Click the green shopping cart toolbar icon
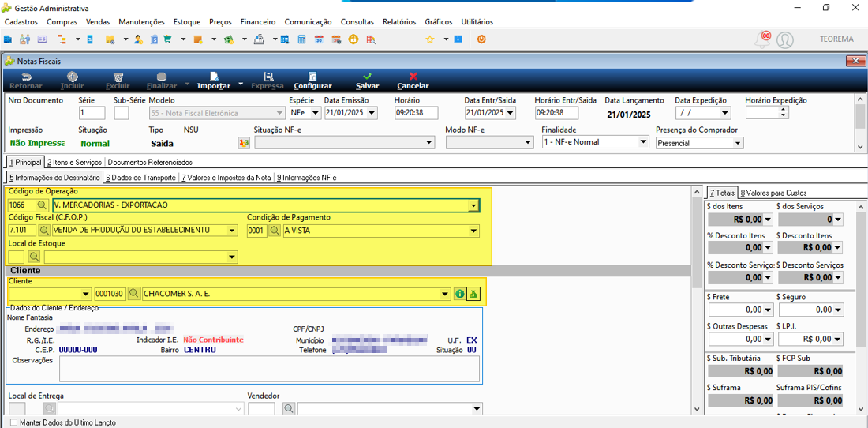The image size is (868, 428). [x=168, y=39]
